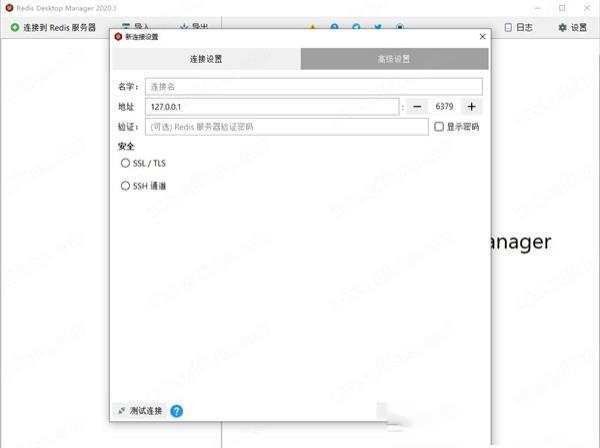Open 设置 with the gear icon
The height and width of the screenshot is (448, 600).
(573, 28)
